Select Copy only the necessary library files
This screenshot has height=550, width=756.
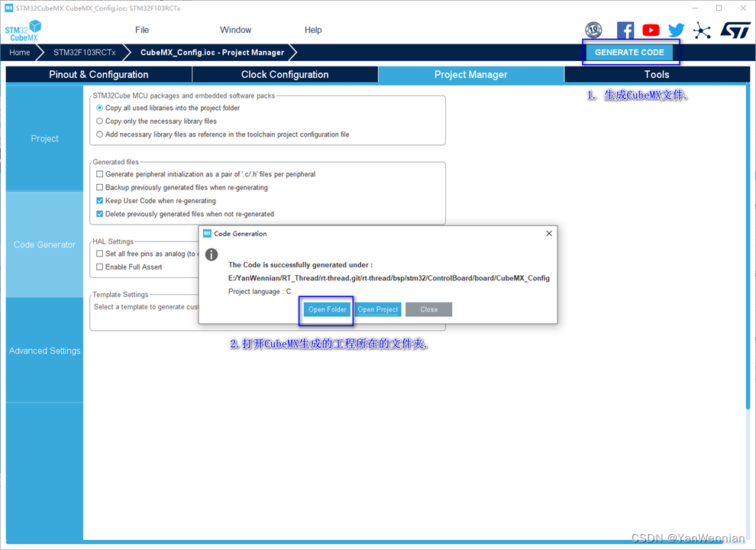pyautogui.click(x=100, y=121)
